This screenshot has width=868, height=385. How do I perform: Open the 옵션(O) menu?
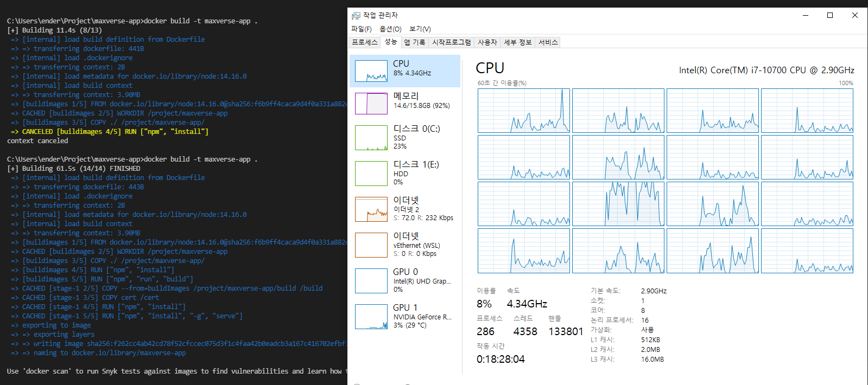click(390, 29)
